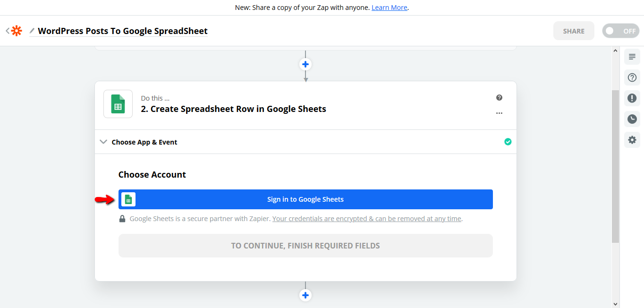
Task: Click the To Continue, Finish Required Fields button
Action: coord(305,246)
